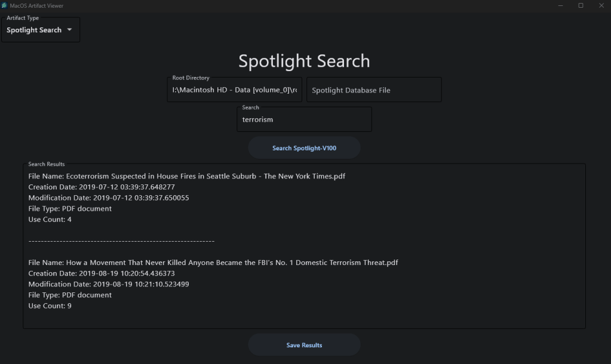Click the arrow beside Spotlight Search selection

coord(69,30)
